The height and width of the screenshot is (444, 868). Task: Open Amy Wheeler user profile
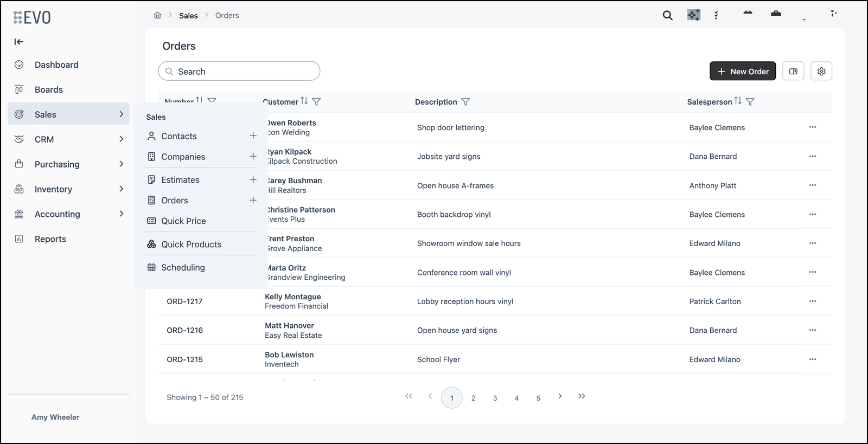click(x=55, y=417)
